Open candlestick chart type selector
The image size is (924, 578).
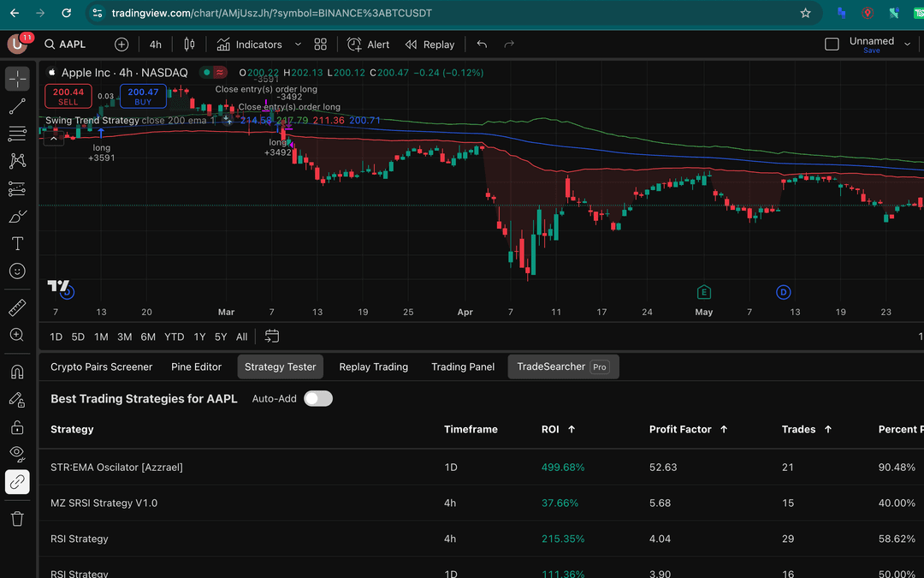[189, 45]
